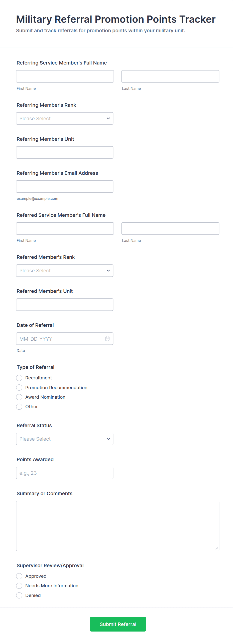The height and width of the screenshot is (644, 233).
Task: Mark supervisor review as Approved
Action: tap(19, 576)
